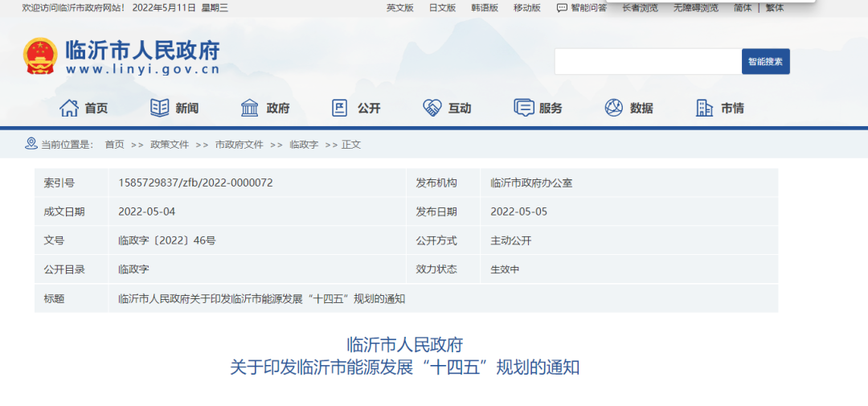Click the chat bubble icon beside 服务
The height and width of the screenshot is (406, 868).
coord(523,108)
